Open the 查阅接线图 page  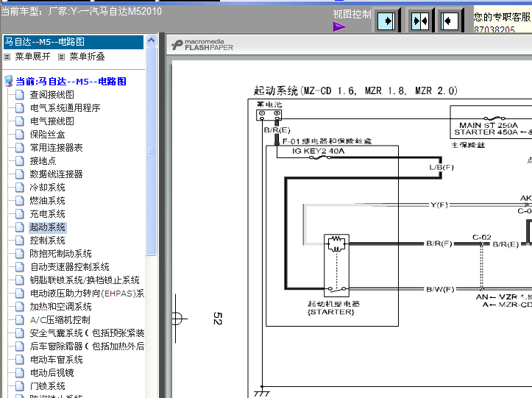[x=52, y=95]
